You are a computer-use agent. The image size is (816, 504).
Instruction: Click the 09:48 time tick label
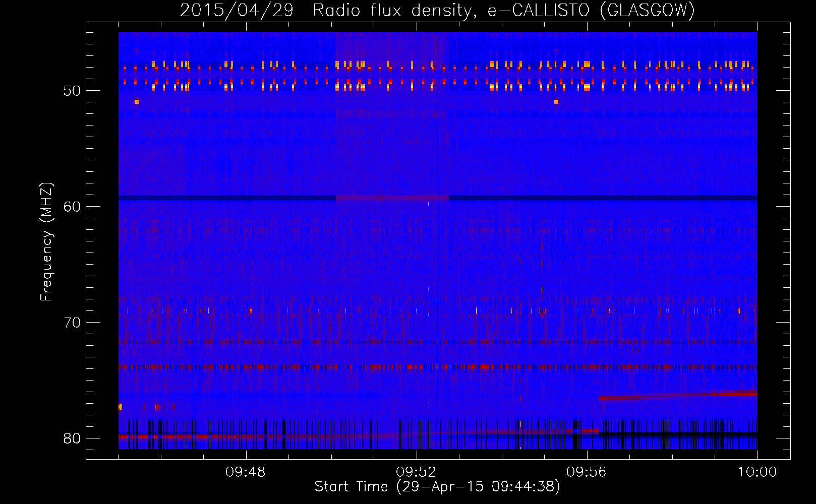[x=246, y=472]
